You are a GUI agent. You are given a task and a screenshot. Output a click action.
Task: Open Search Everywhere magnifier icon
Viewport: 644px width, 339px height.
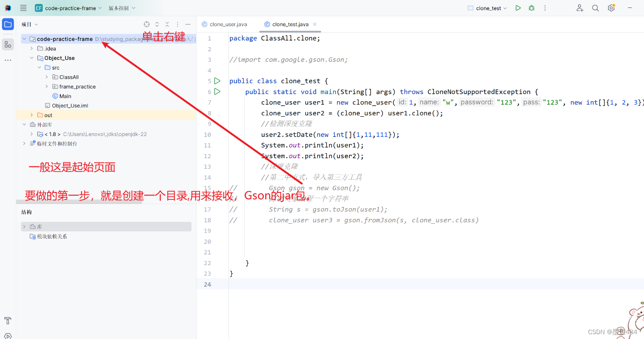(595, 7)
